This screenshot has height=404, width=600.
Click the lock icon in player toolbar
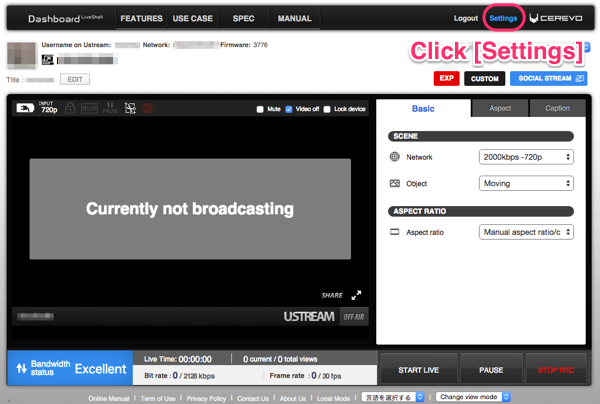tap(70, 108)
